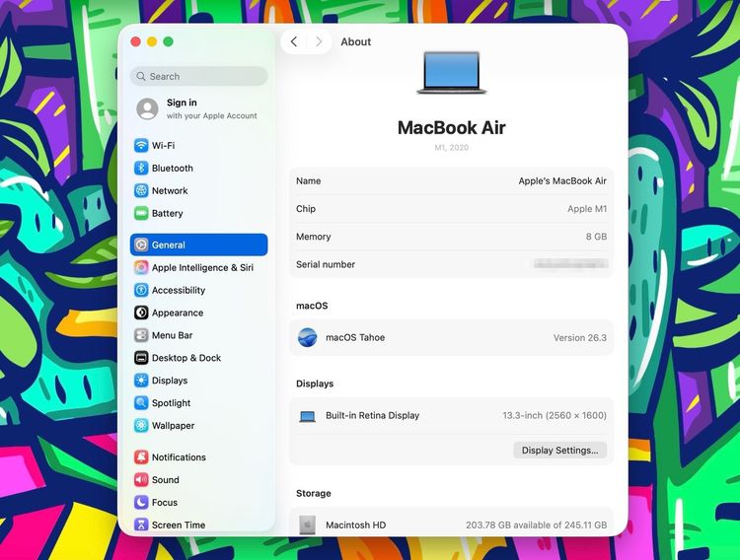This screenshot has width=740, height=560.
Task: Click the M1, 2020 subtitle
Action: click(451, 147)
